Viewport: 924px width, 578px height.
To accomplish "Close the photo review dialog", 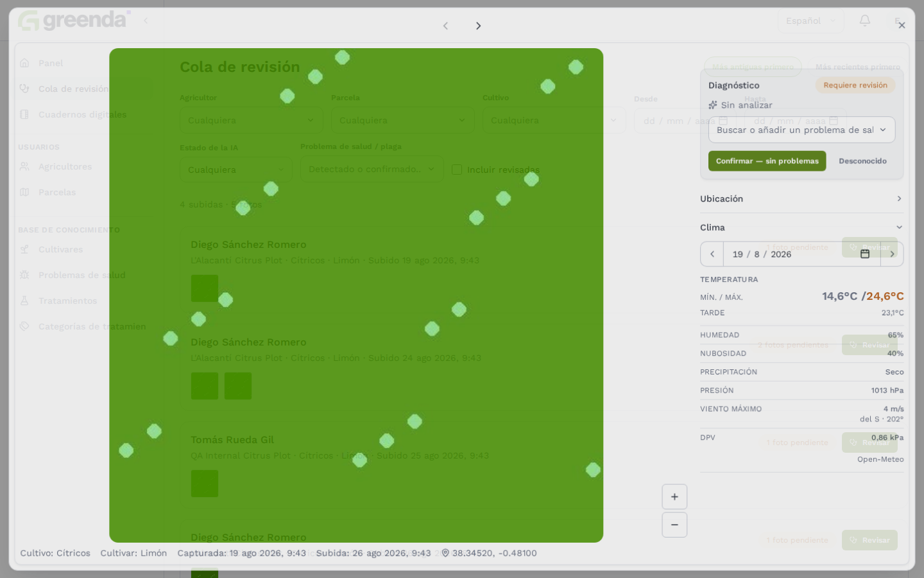I will click(x=902, y=26).
